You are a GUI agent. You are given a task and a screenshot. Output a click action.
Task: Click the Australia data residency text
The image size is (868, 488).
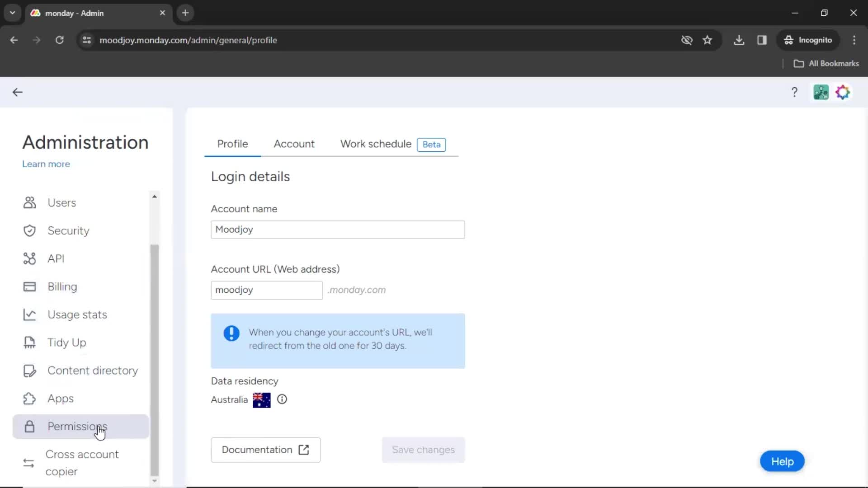229,400
